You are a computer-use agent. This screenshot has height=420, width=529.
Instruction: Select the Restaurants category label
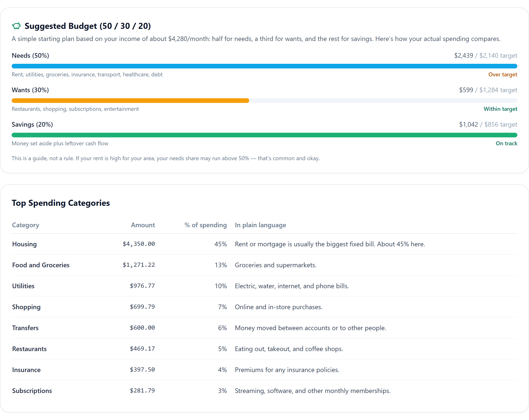click(29, 349)
